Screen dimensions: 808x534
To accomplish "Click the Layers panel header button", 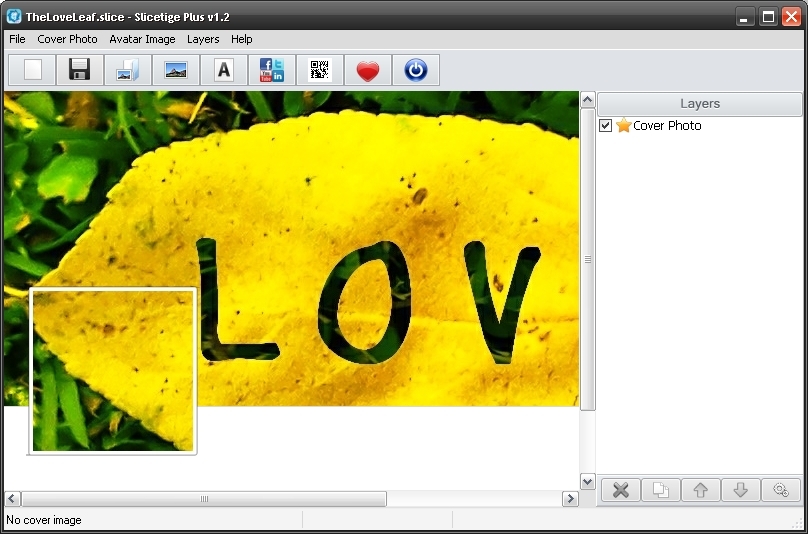I will tap(700, 104).
